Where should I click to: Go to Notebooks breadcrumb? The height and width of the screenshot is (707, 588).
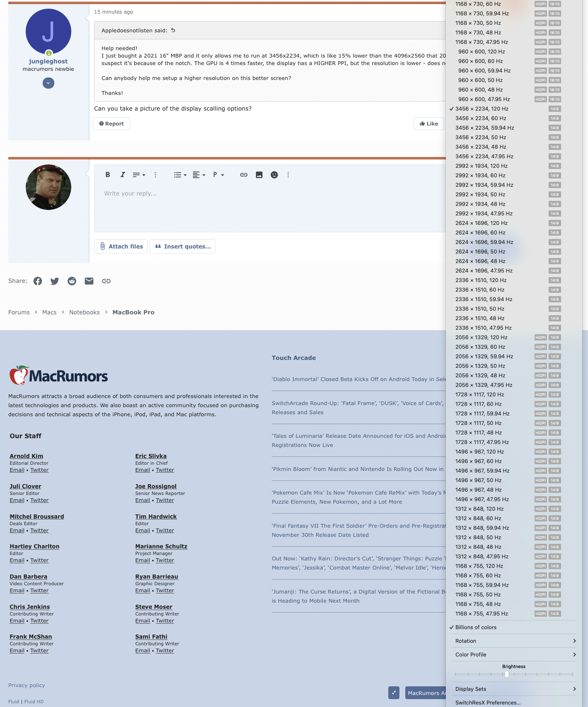point(85,312)
